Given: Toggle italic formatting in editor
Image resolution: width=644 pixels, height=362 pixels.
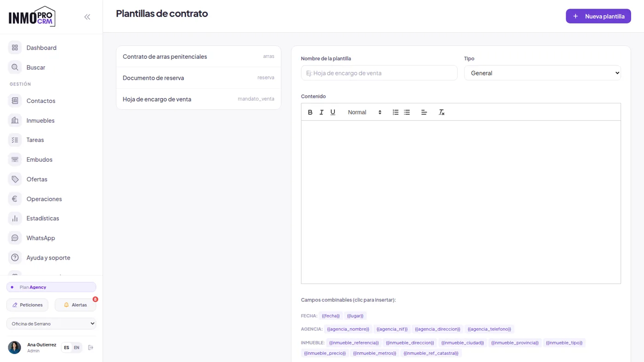Looking at the screenshot, I should point(322,112).
